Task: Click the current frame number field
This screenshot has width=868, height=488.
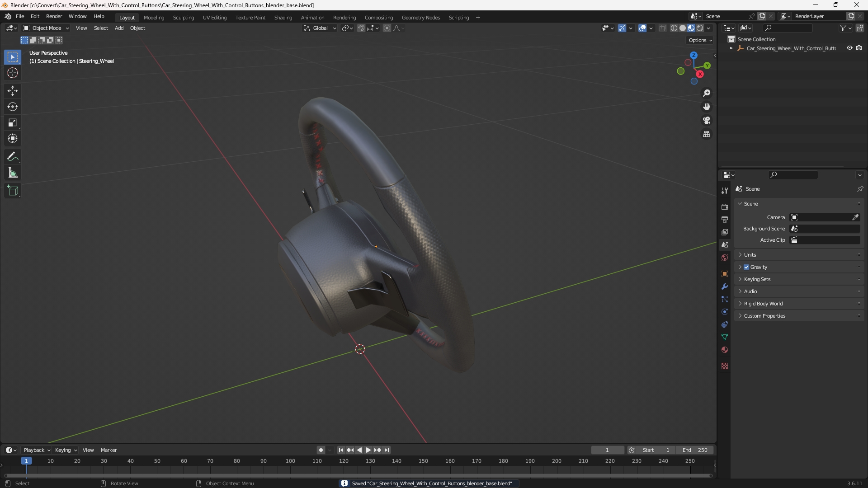Action: (x=607, y=450)
